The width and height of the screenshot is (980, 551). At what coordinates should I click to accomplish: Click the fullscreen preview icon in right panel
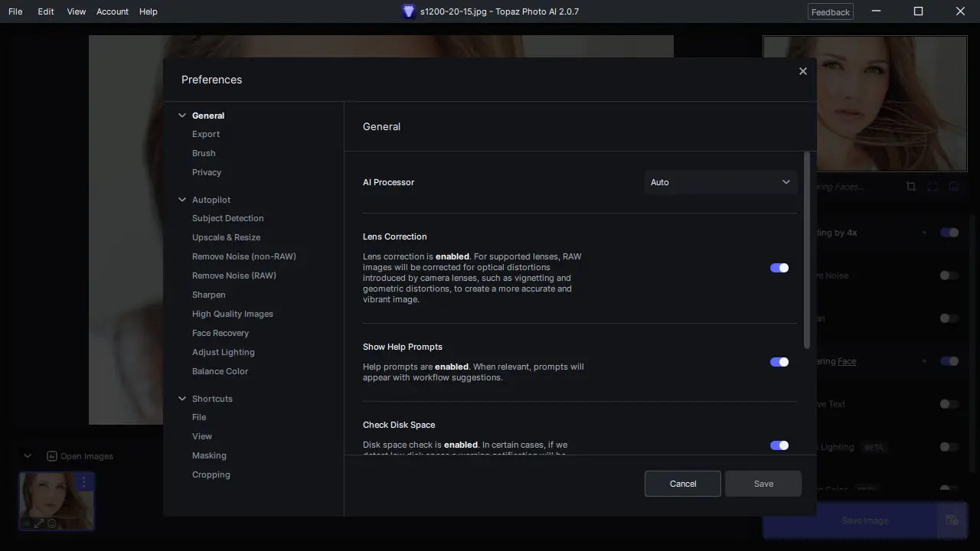point(933,186)
